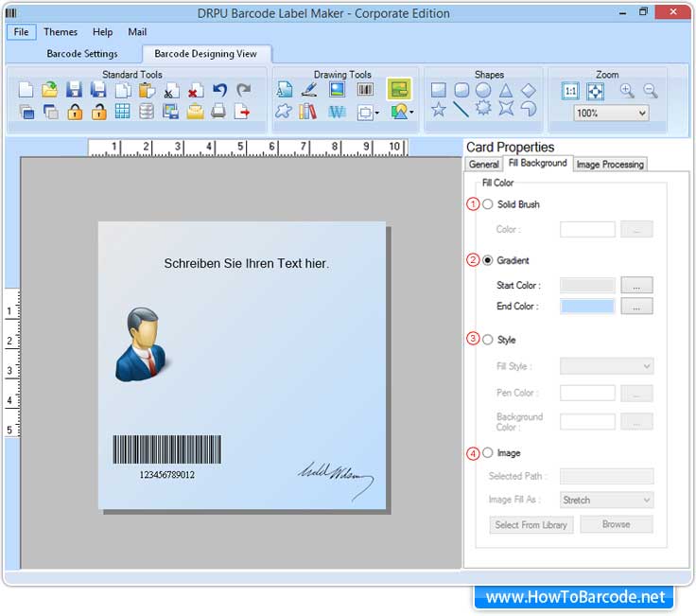Open a file with the folder icon
This screenshot has width=696, height=616.
pyautogui.click(x=50, y=90)
